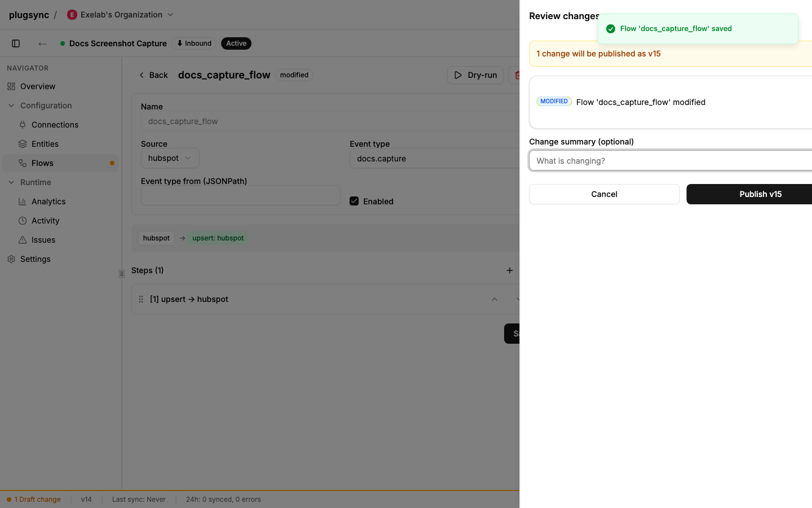812x508 pixels.
Task: Click plugsync logo link
Action: (29, 15)
